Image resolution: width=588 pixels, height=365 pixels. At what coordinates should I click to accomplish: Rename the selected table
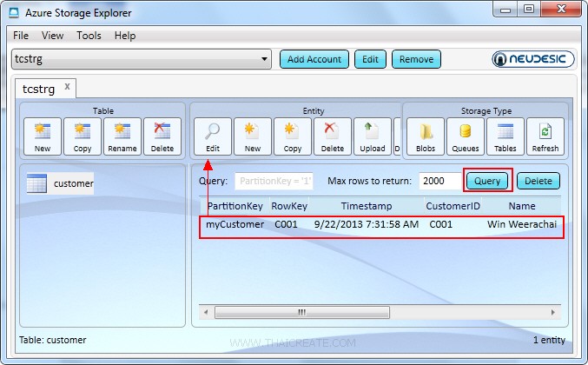122,136
